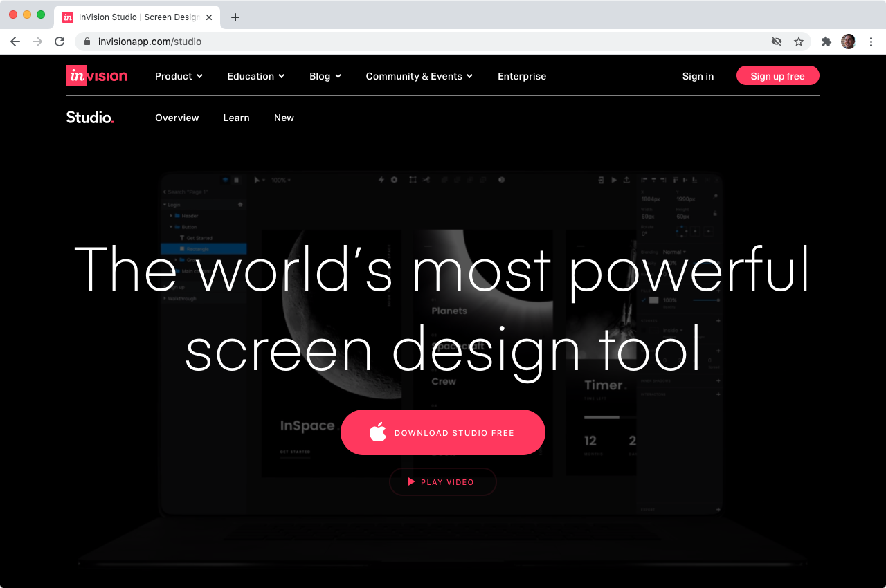
Task: Open the Blending mode Normal dropdown
Action: tap(673, 252)
